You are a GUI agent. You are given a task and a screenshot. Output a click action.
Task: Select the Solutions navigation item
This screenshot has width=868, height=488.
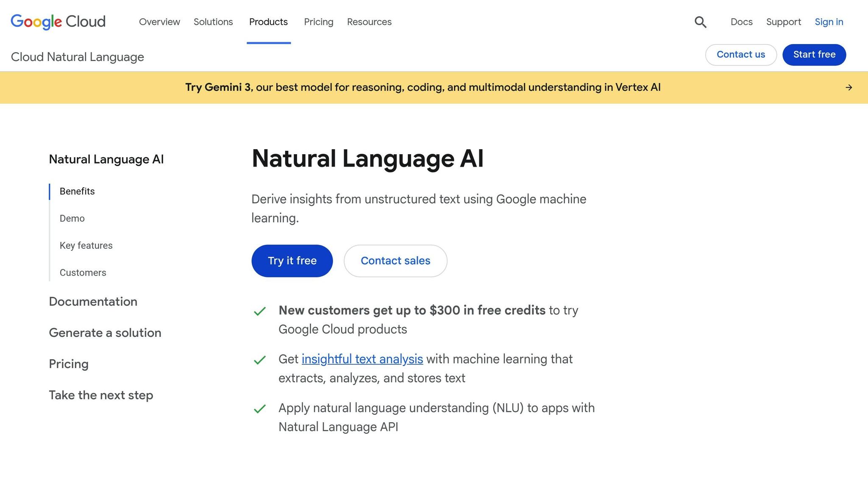(213, 22)
